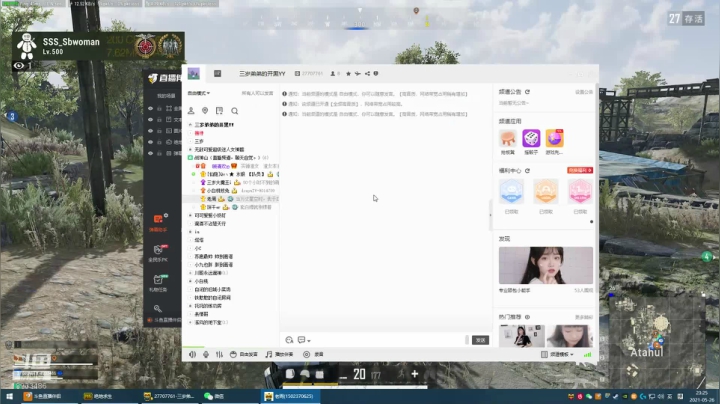Open the second header tab icon in YY
The image size is (720, 404).
coord(218,73)
